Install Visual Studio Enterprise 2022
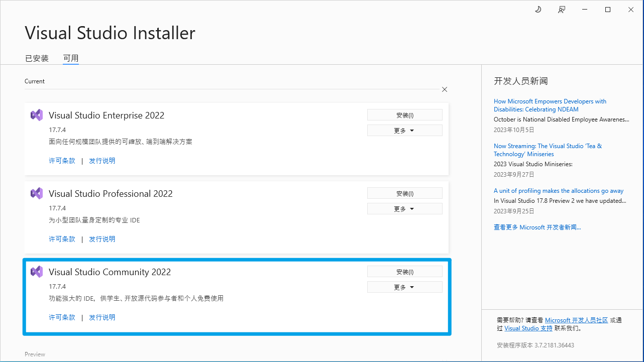Screen dimensions: 644x362 tap(405, 115)
